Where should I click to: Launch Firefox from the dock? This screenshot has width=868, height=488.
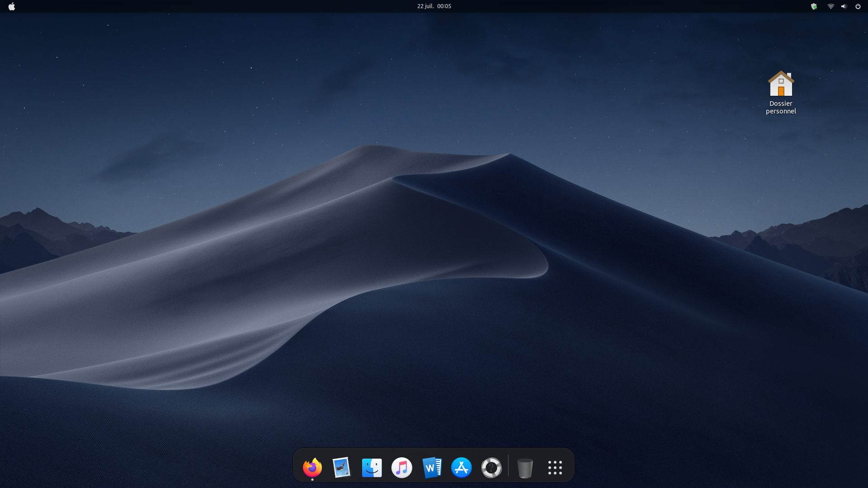click(x=312, y=468)
